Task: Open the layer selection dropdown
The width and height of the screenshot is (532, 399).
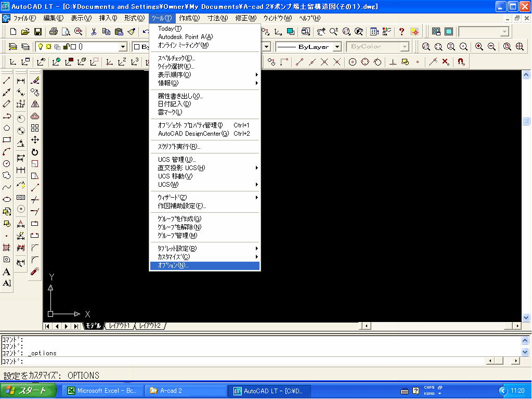Action: [123, 46]
